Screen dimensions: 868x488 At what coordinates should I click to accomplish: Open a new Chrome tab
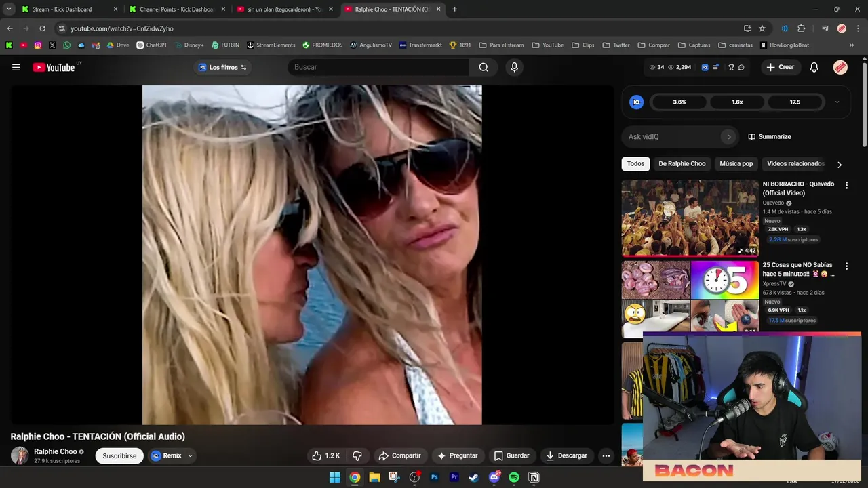pos(454,9)
